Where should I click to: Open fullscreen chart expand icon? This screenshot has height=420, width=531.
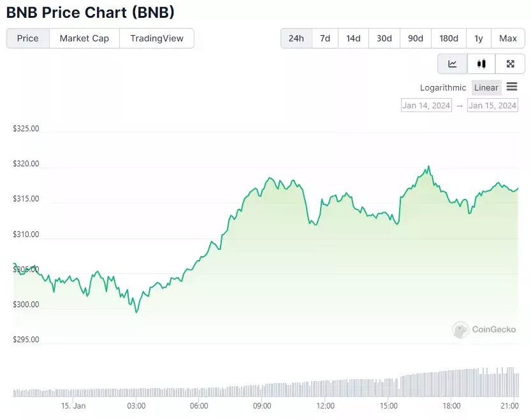pyautogui.click(x=510, y=64)
